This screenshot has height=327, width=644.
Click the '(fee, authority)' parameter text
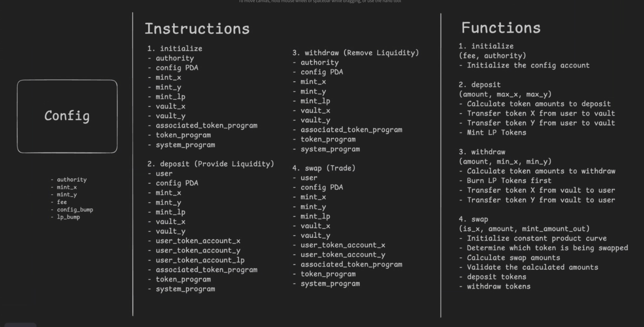[492, 56]
